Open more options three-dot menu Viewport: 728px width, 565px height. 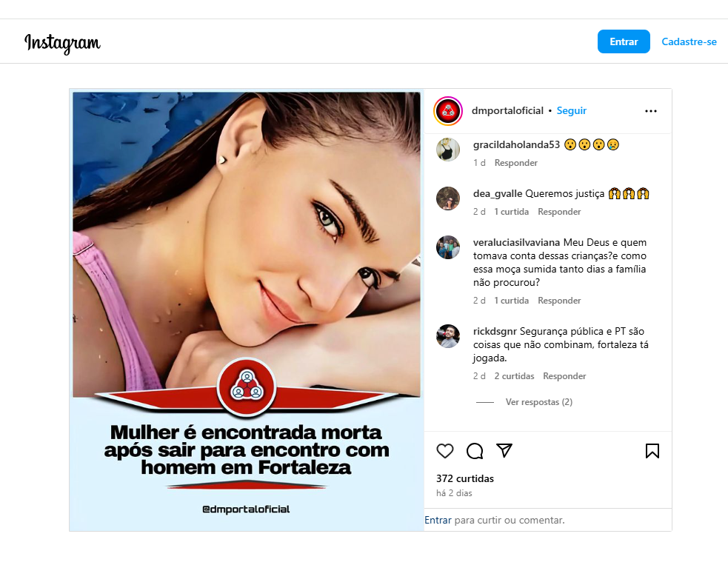651,111
